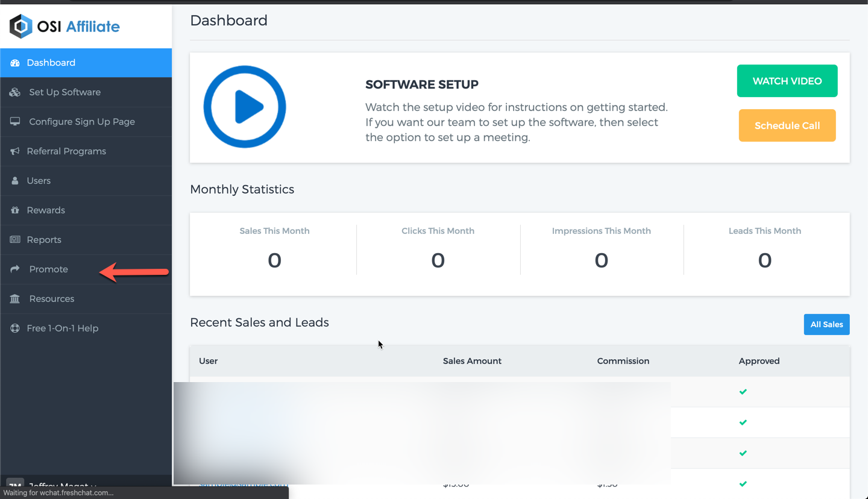Click the gift icon beside Rewards
The image size is (868, 499).
pos(15,210)
